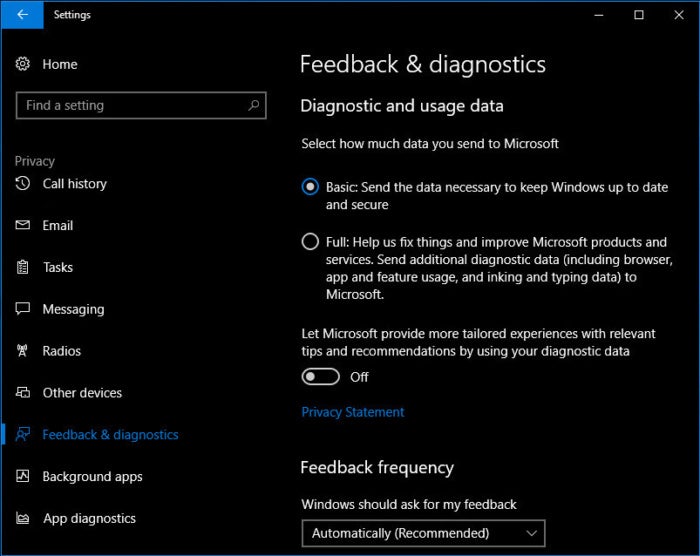
Task: Click "Select how much data you send to Microsoft"
Action: [x=430, y=143]
